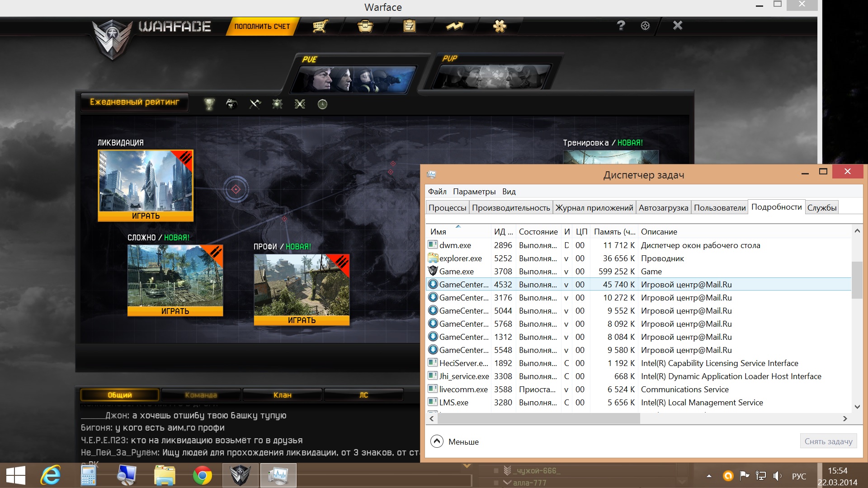Select the trophy rating icon
Screen dimensions: 868x488
[209, 104]
